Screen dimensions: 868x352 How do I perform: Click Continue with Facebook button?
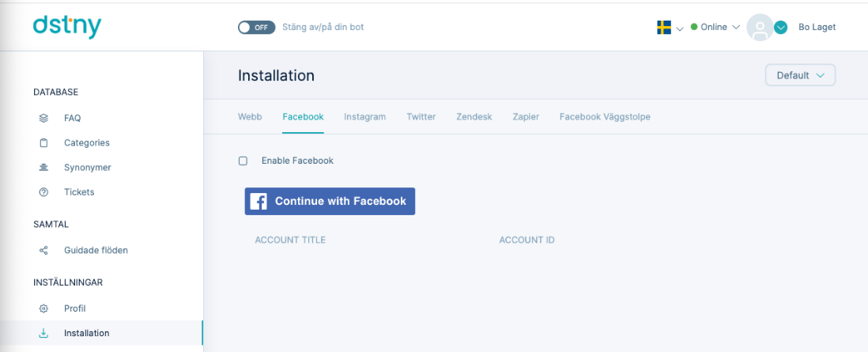point(330,201)
